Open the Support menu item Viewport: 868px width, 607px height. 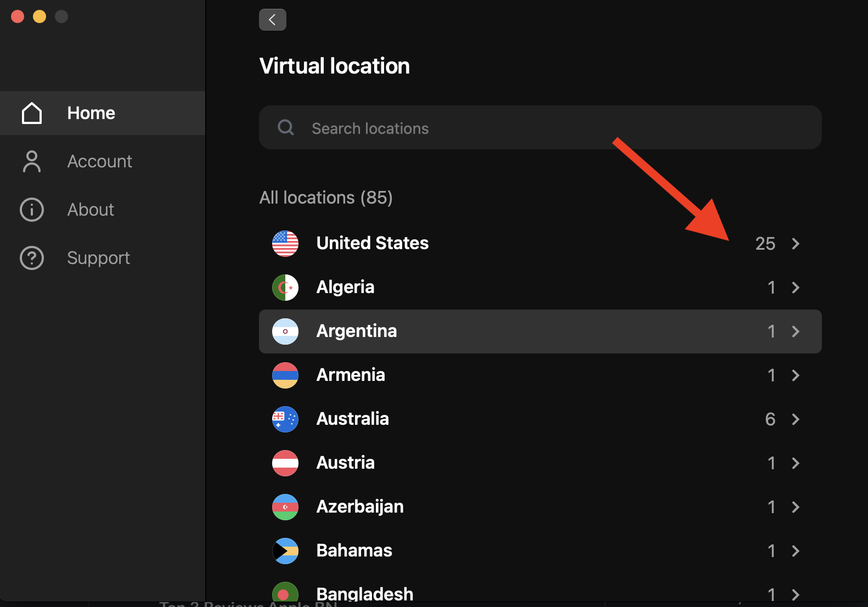98,258
